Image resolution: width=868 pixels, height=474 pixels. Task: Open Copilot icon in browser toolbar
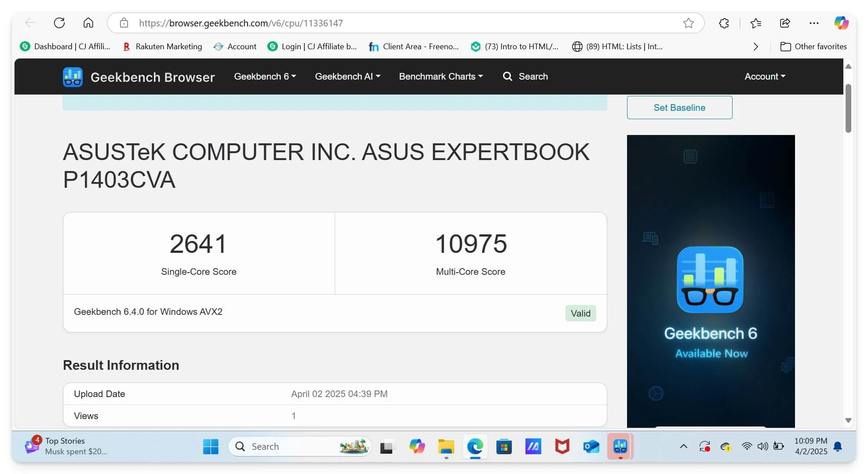[x=841, y=23]
